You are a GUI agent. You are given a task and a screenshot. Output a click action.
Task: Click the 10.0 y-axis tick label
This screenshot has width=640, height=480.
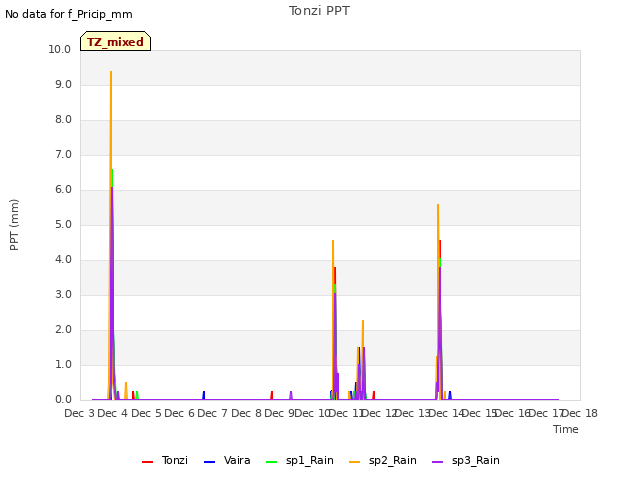click(x=60, y=49)
